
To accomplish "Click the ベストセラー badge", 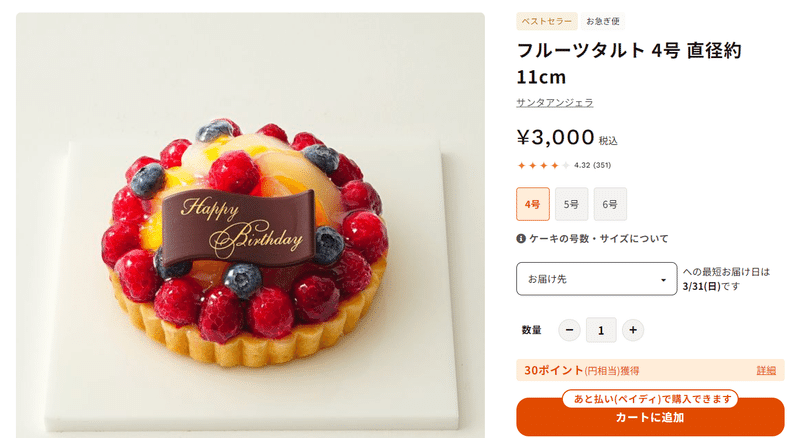I will coord(546,21).
